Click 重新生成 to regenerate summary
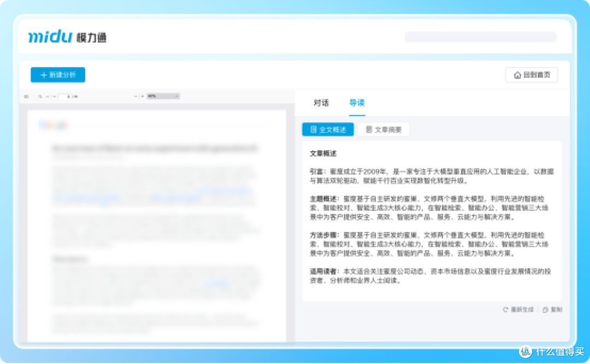 (x=518, y=309)
